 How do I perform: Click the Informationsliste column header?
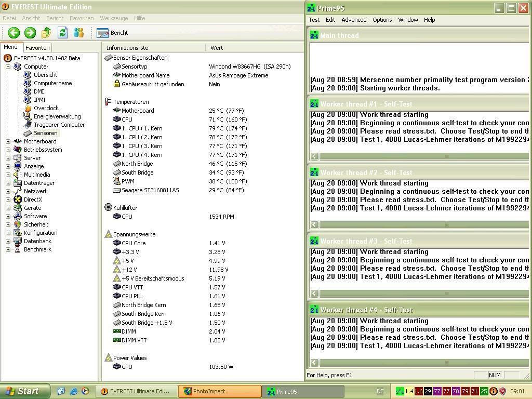point(153,48)
